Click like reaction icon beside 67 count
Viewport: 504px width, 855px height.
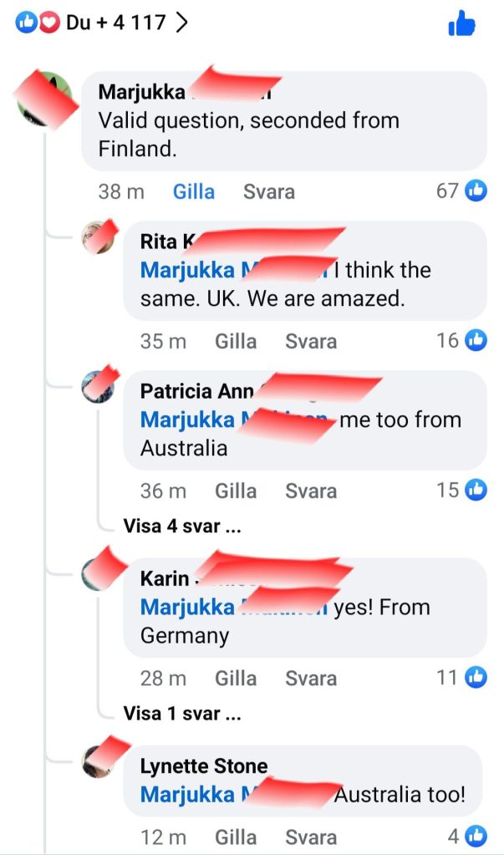tap(476, 191)
